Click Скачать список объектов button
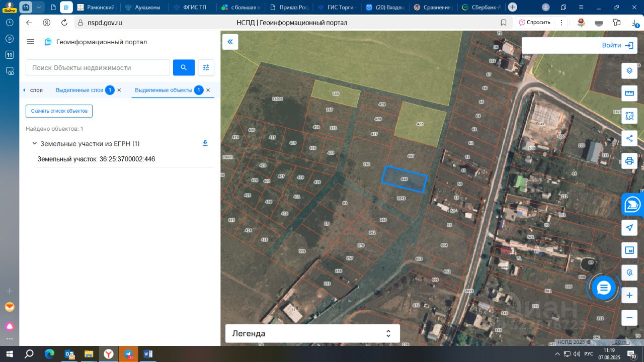Image resolution: width=644 pixels, height=362 pixels. (x=59, y=111)
